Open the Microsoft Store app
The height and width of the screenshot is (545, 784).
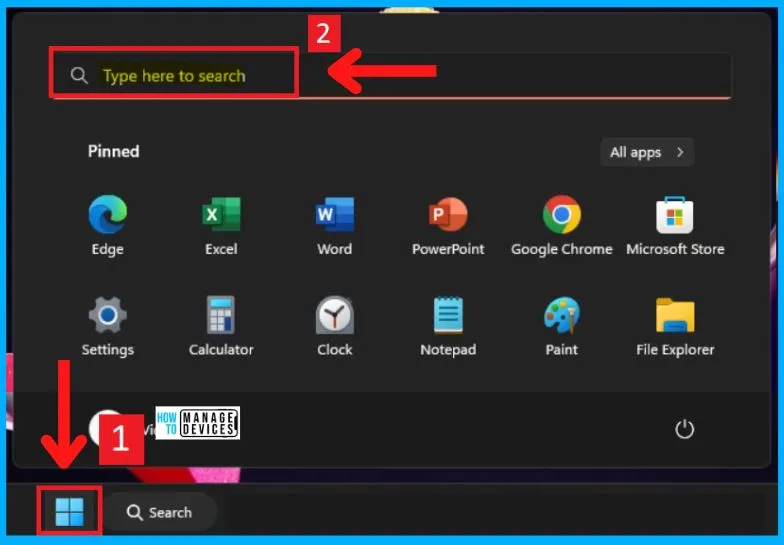675,216
